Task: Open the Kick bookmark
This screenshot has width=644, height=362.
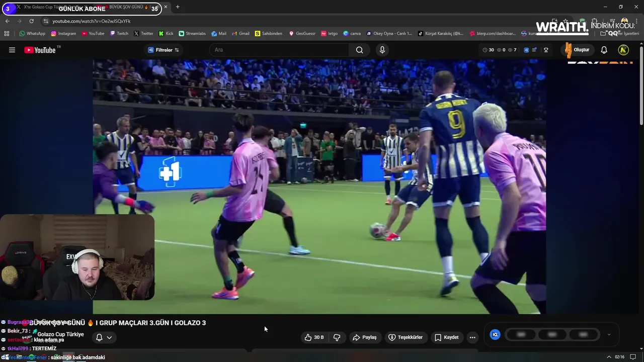Action: [166, 34]
